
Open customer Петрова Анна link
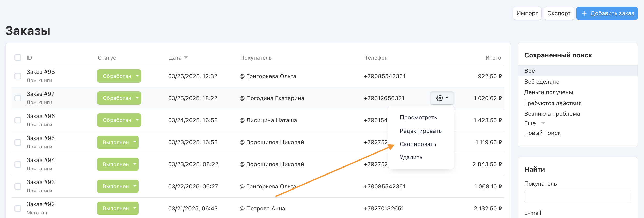pyautogui.click(x=266, y=209)
